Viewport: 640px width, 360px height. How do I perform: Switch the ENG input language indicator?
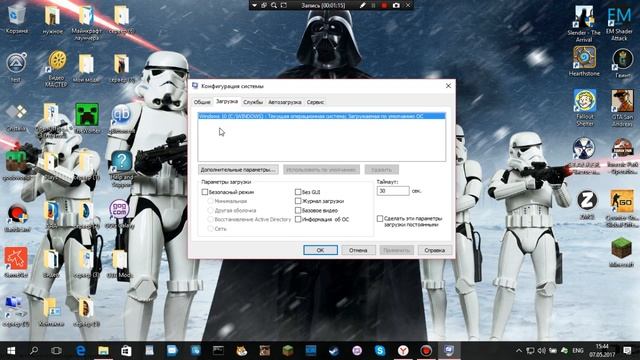coord(578,351)
